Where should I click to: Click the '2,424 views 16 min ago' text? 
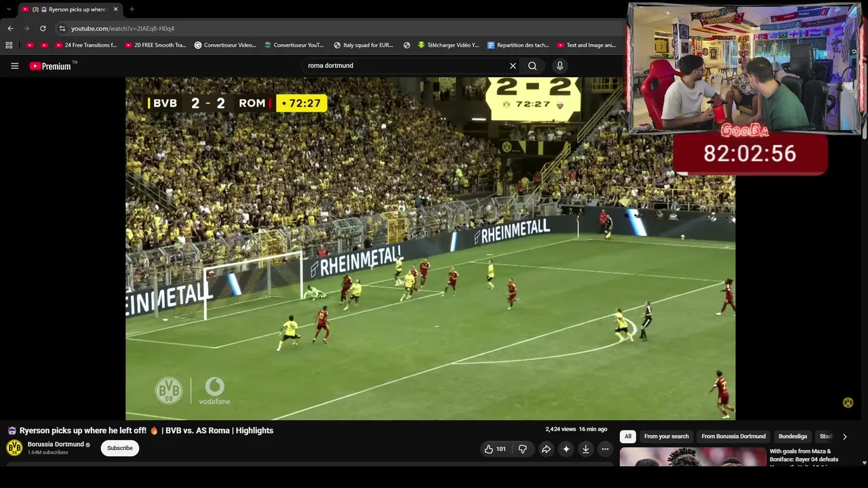(x=576, y=430)
